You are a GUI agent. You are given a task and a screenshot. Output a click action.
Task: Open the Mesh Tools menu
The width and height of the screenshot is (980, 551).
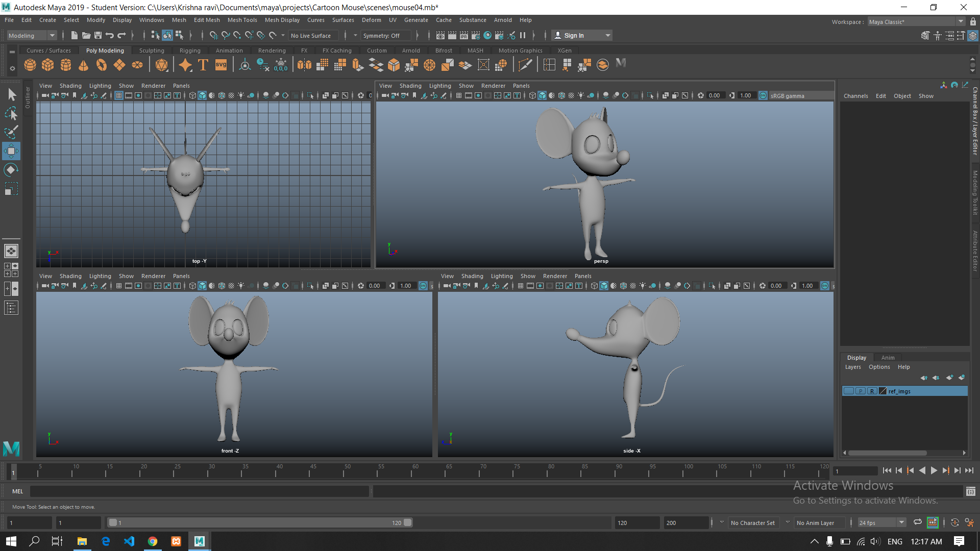click(x=242, y=20)
